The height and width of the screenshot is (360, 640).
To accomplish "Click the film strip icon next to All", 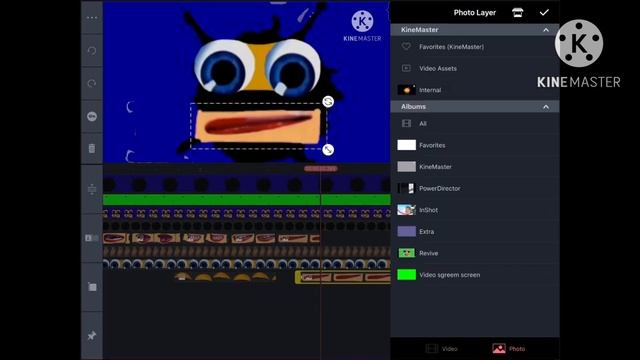I will click(407, 123).
